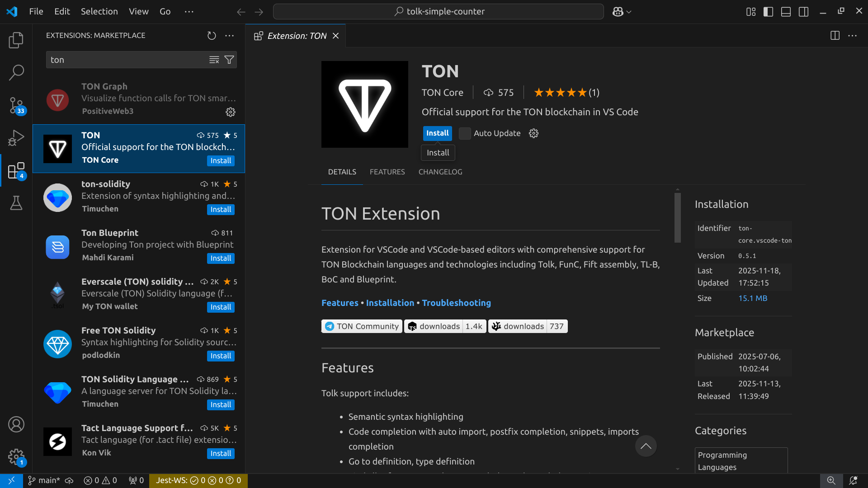The width and height of the screenshot is (868, 488).
Task: Customize layout from title bar
Action: tap(751, 12)
